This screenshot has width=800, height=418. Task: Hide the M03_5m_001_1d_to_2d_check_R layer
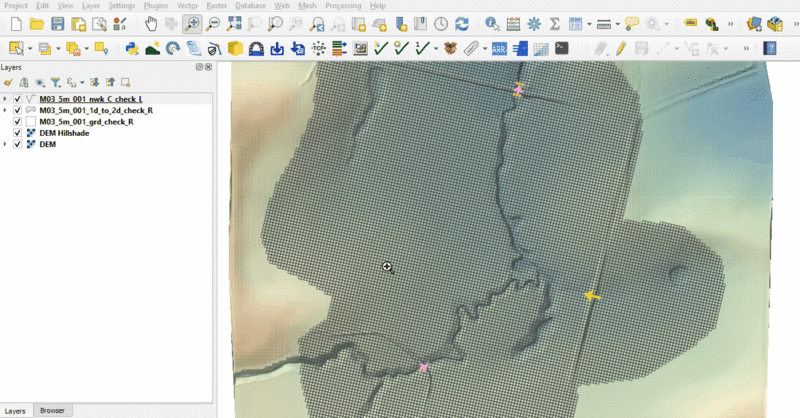tap(18, 111)
